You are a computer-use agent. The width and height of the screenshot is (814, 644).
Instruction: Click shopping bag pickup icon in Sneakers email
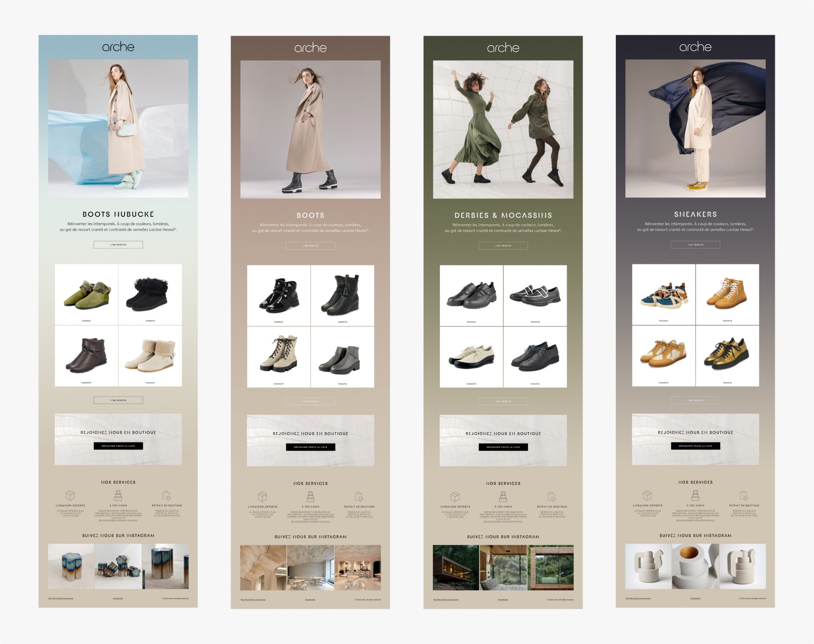point(744,495)
